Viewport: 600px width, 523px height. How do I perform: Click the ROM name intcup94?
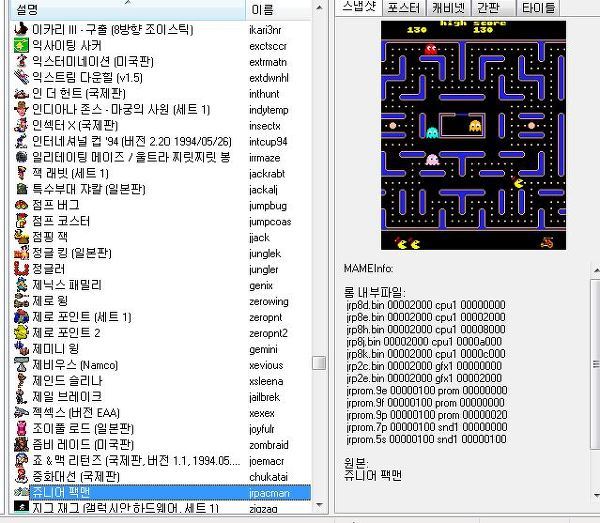click(x=268, y=142)
